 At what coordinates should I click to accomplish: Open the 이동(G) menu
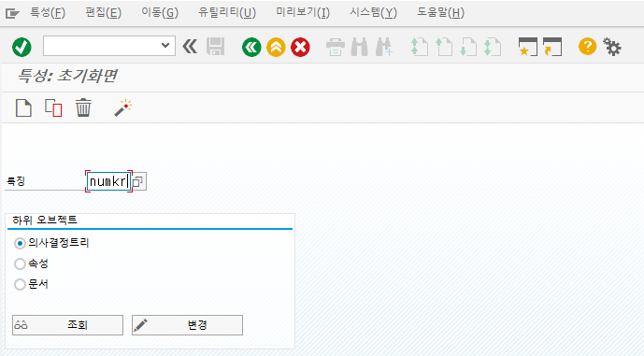click(x=160, y=13)
